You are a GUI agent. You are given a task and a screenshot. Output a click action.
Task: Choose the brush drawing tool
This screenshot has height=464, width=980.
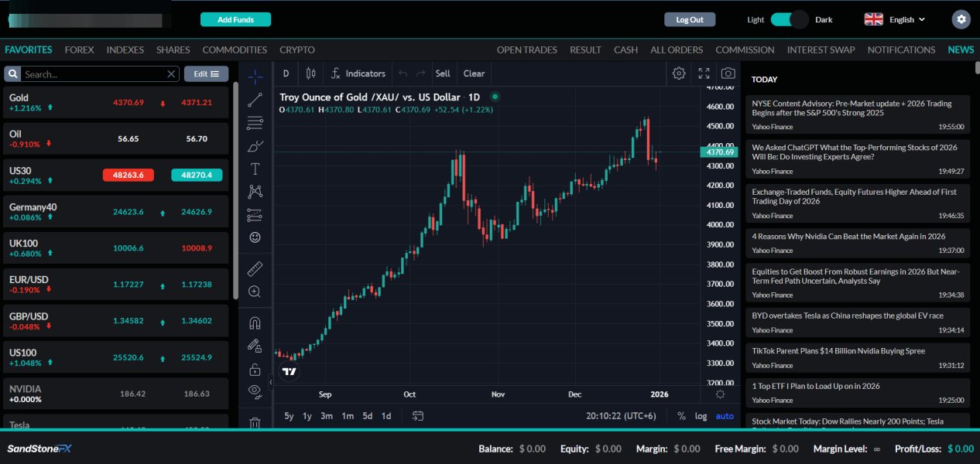(255, 146)
